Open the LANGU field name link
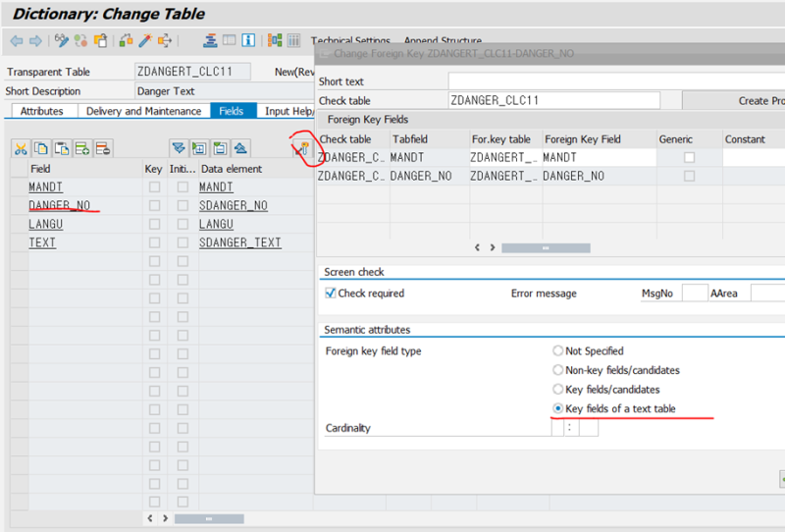 45,224
